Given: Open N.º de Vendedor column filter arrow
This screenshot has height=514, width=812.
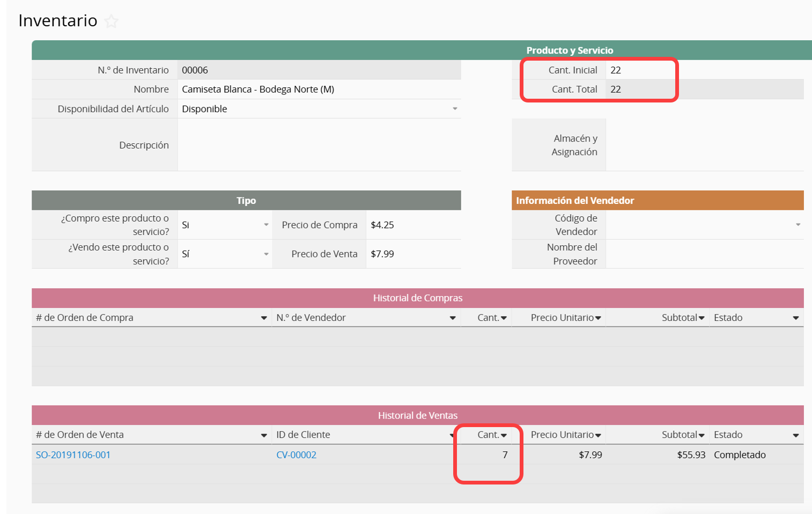Looking at the screenshot, I should coord(453,318).
